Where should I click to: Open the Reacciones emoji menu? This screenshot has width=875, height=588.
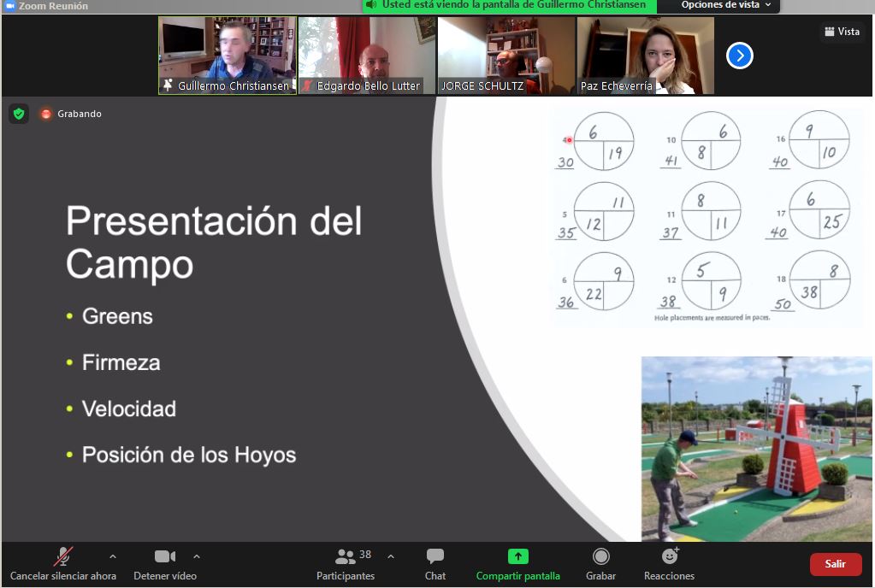click(669, 563)
